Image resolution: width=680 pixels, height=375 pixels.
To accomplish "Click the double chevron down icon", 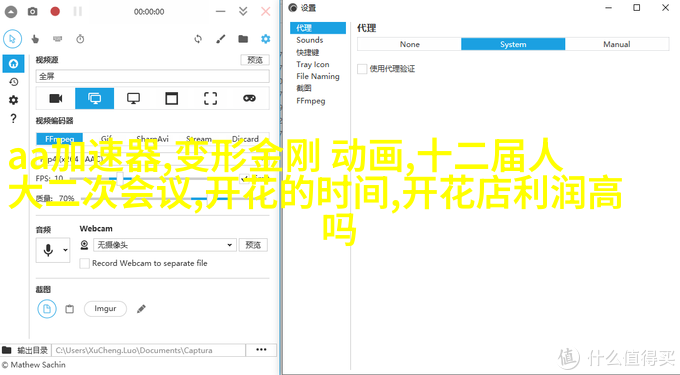I will (x=243, y=11).
